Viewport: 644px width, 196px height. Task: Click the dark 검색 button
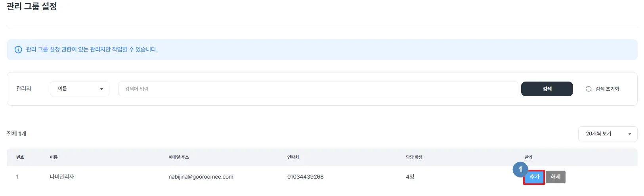pos(547,89)
